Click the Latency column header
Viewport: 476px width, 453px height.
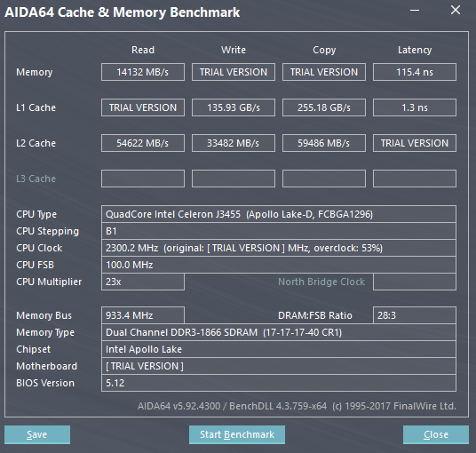tap(415, 50)
